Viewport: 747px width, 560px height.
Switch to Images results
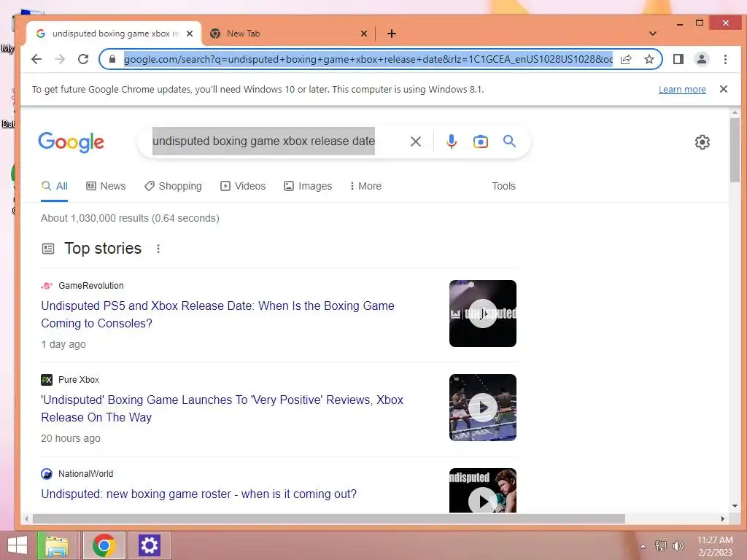click(x=308, y=186)
